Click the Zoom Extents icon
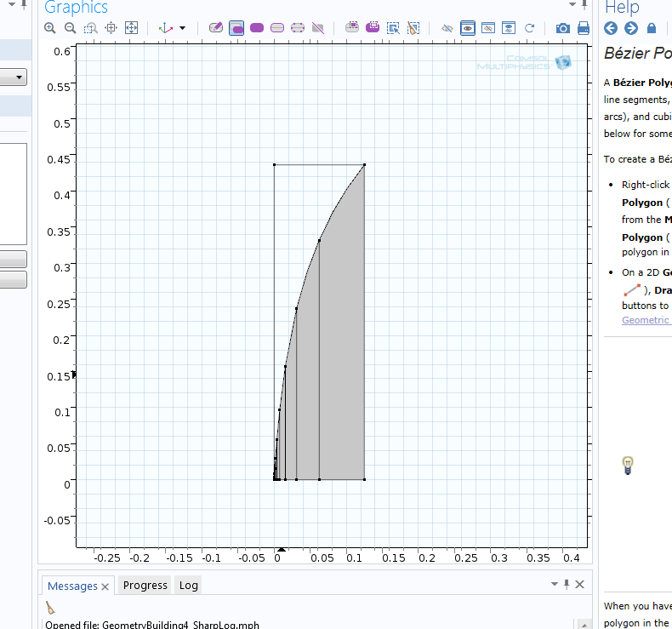Screen dimensions: 672x629 pos(132,28)
